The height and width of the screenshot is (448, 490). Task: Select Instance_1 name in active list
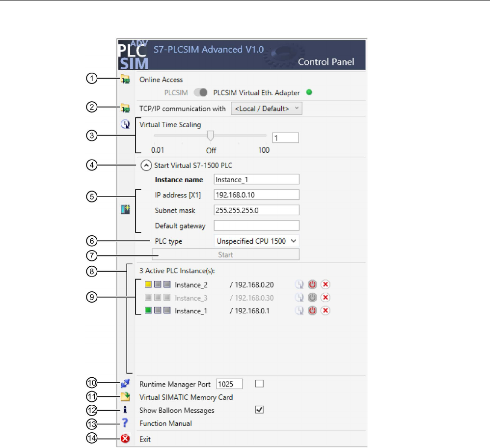(191, 311)
